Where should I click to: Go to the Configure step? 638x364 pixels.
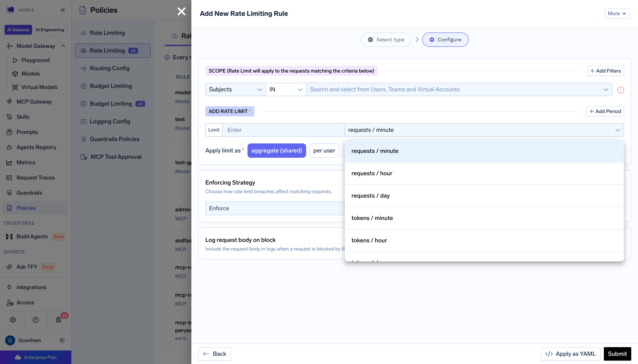(445, 40)
